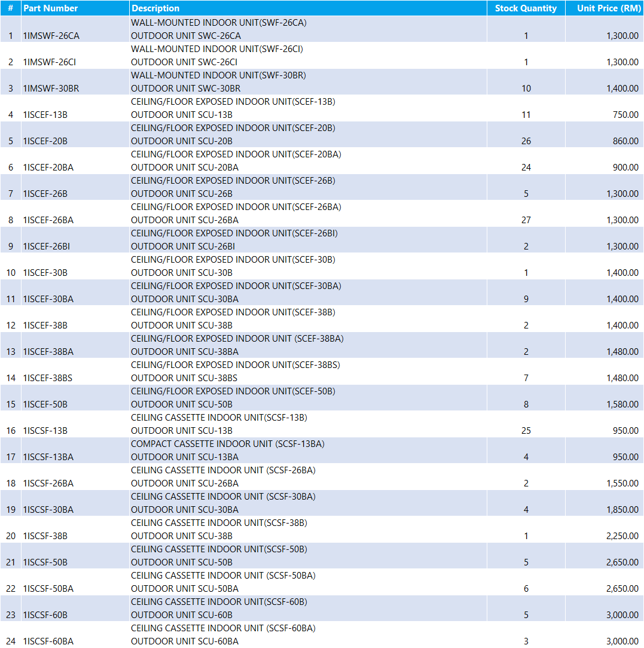This screenshot has width=644, height=648.
Task: Select part number 1IMSWF-30BR cell
Action: pyautogui.click(x=51, y=89)
